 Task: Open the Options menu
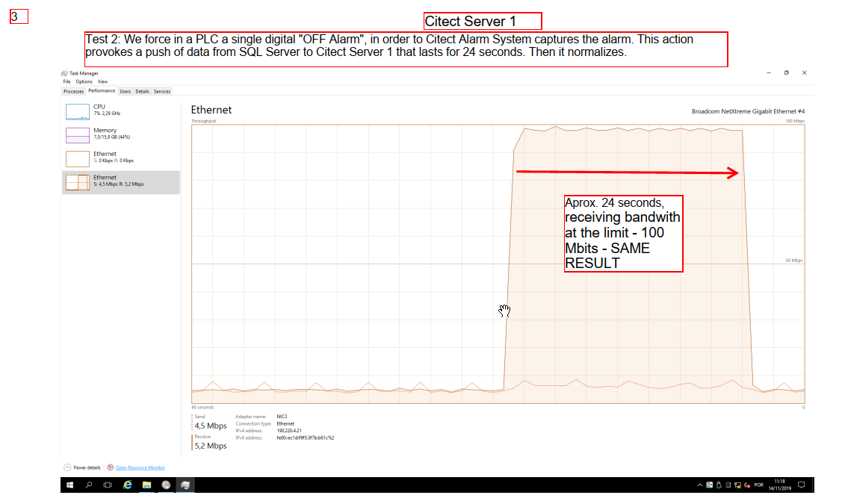[x=84, y=81]
